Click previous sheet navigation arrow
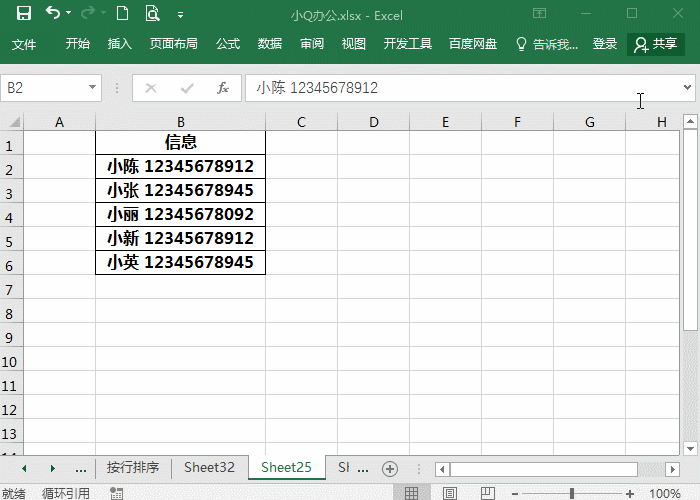700x500 pixels. [x=24, y=468]
